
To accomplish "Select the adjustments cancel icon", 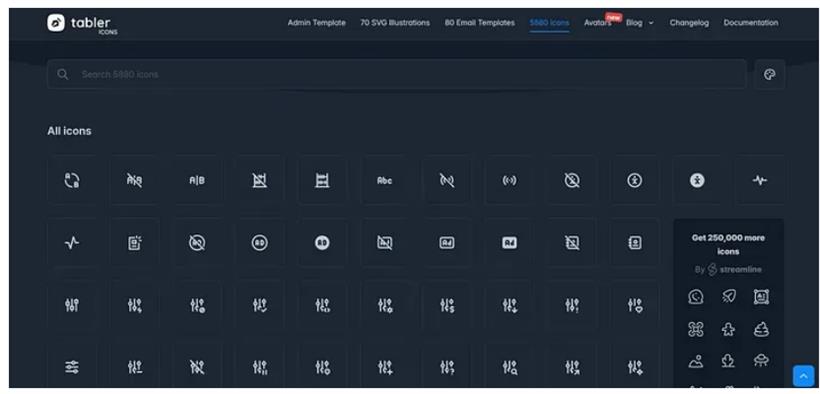I will [197, 305].
